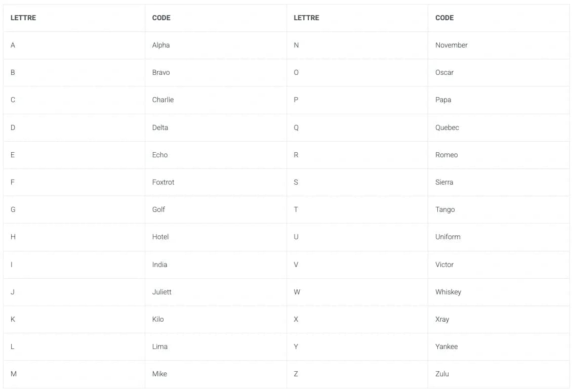Click the letter Q cell
This screenshot has height=392, width=572.
point(296,127)
